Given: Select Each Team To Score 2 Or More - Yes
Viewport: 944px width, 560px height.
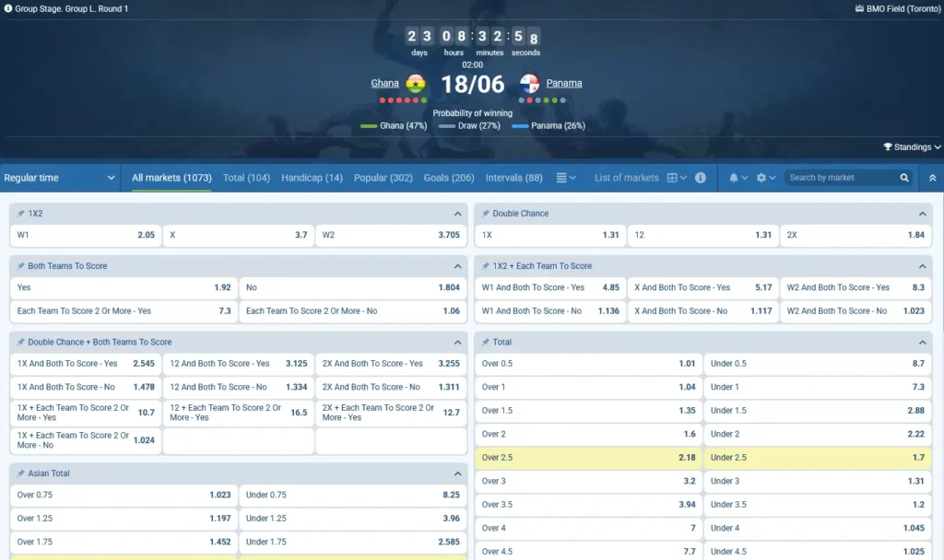Looking at the screenshot, I should 124,311.
